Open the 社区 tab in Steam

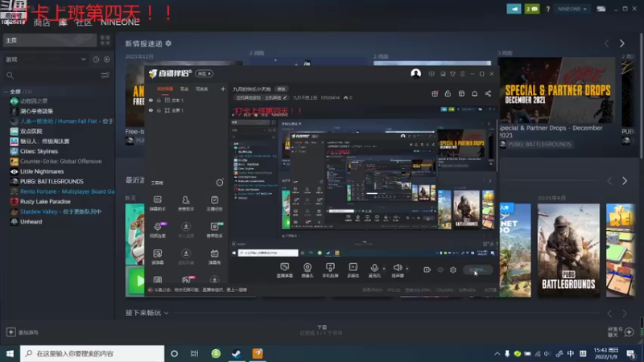84,23
